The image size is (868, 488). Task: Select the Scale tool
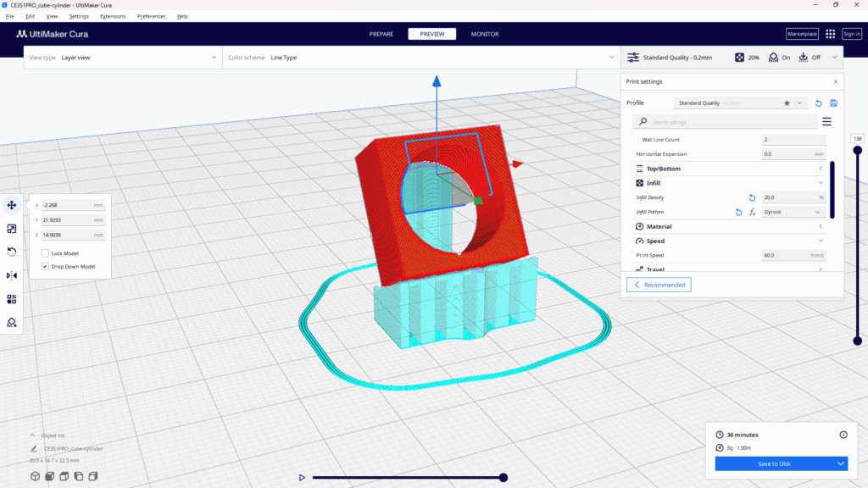coord(11,228)
